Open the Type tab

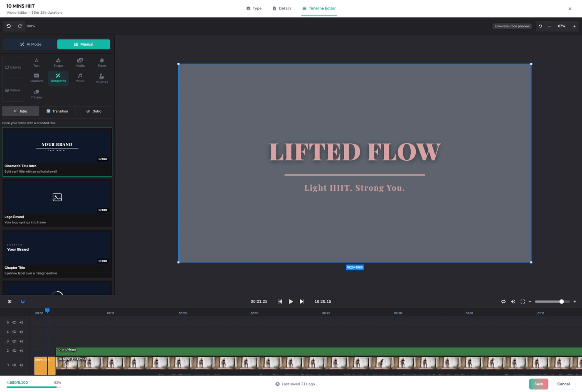coord(254,8)
